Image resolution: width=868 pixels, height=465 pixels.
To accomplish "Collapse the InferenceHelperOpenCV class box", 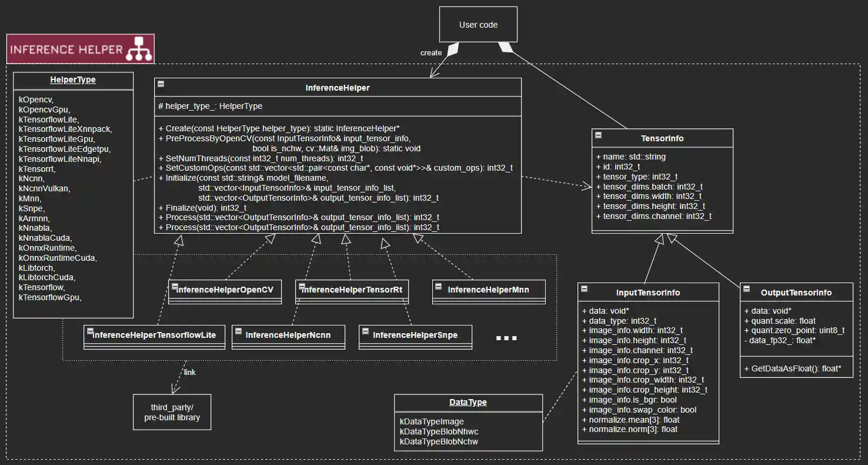I will pos(174,287).
